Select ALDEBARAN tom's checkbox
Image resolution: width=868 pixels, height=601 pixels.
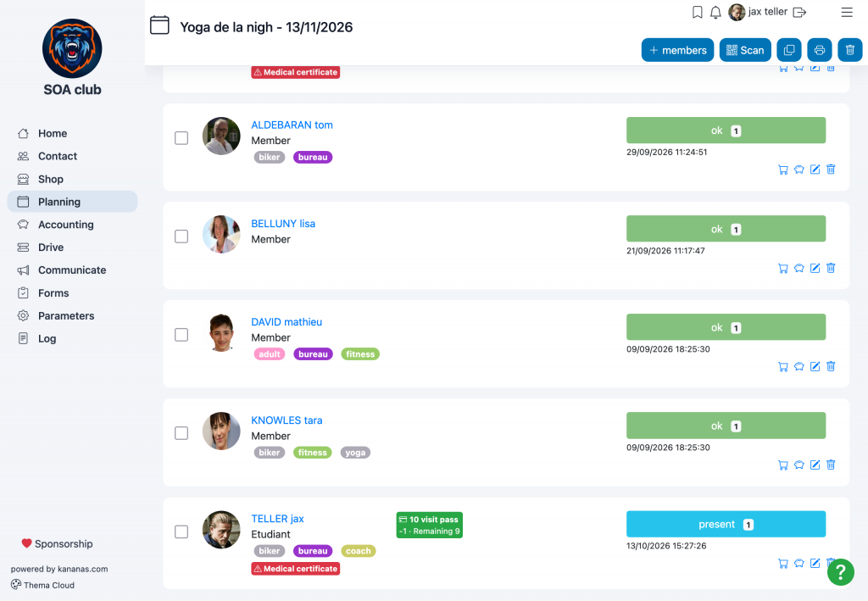(181, 138)
